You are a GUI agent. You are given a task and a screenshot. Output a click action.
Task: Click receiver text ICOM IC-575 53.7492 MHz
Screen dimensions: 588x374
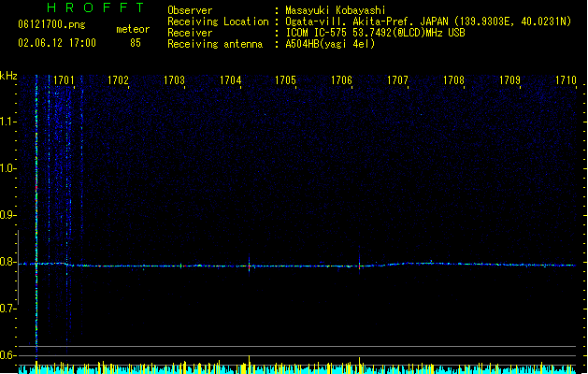coord(376,33)
